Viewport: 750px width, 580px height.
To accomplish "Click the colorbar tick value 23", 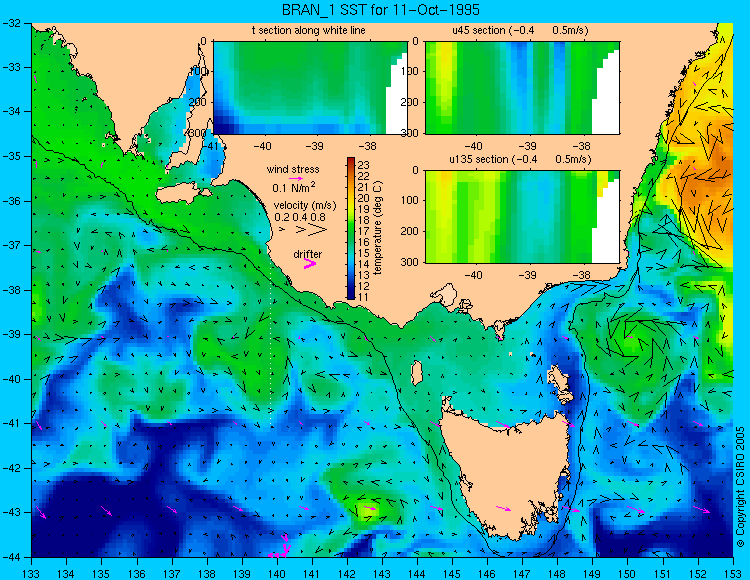I will (364, 165).
